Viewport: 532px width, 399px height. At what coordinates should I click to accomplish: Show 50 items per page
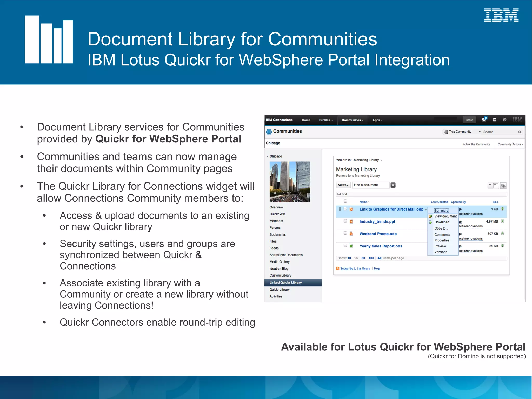(x=363, y=258)
